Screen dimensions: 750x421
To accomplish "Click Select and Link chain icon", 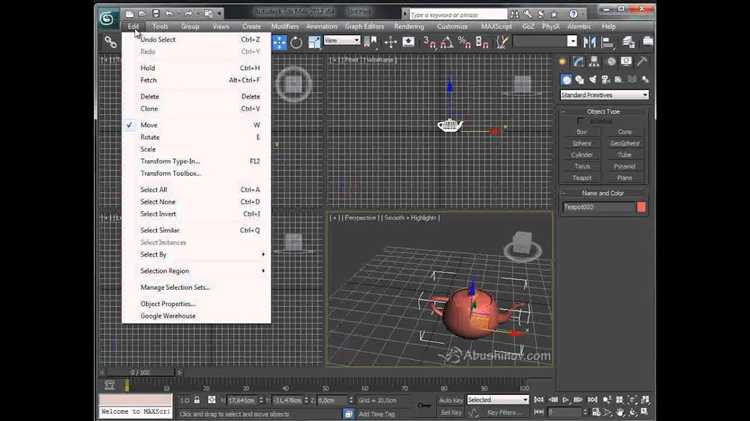I will [110, 42].
